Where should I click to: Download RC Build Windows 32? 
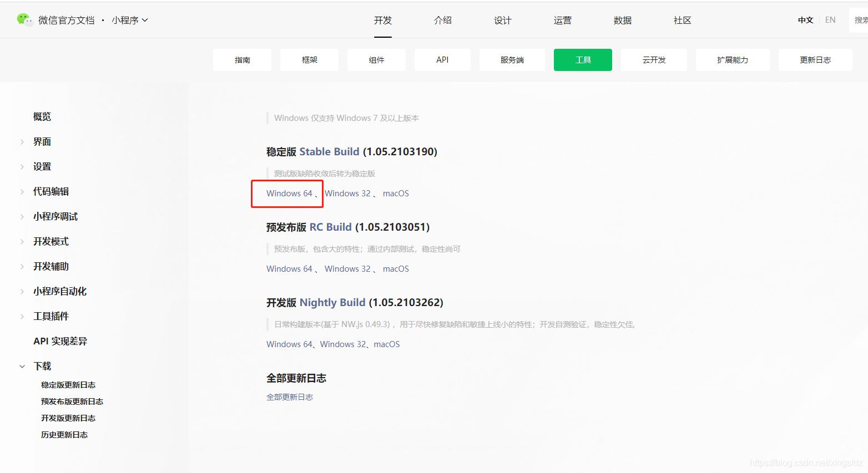(347, 269)
